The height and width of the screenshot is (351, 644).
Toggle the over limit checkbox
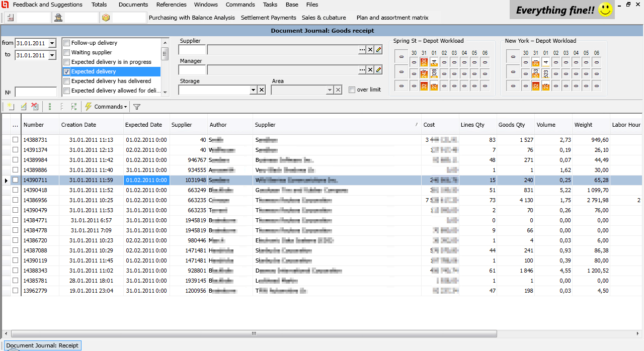point(352,90)
